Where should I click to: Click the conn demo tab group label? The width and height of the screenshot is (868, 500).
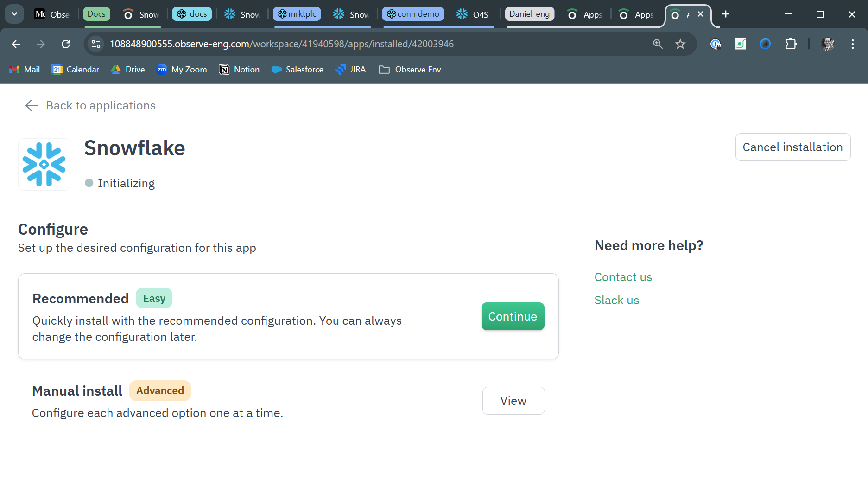pos(413,14)
